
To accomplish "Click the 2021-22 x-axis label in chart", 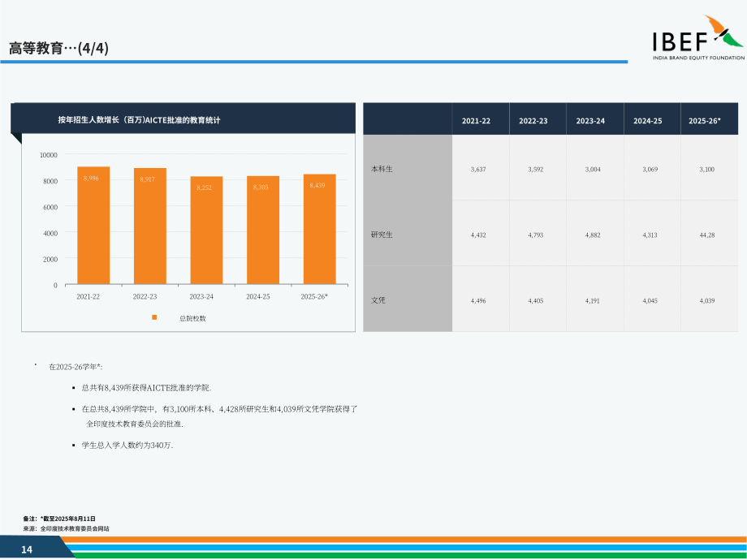I will 89,297.
